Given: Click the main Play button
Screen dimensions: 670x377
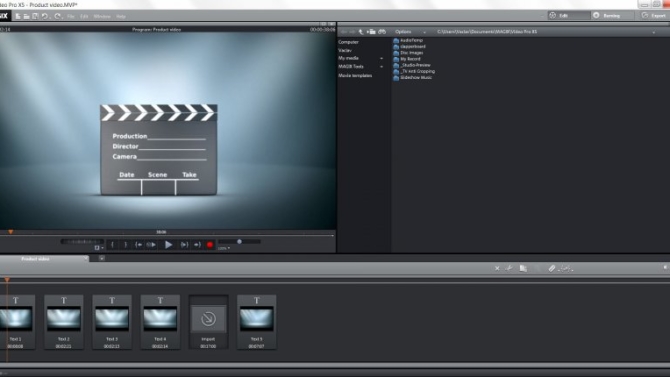Looking at the screenshot, I should click(x=168, y=245).
